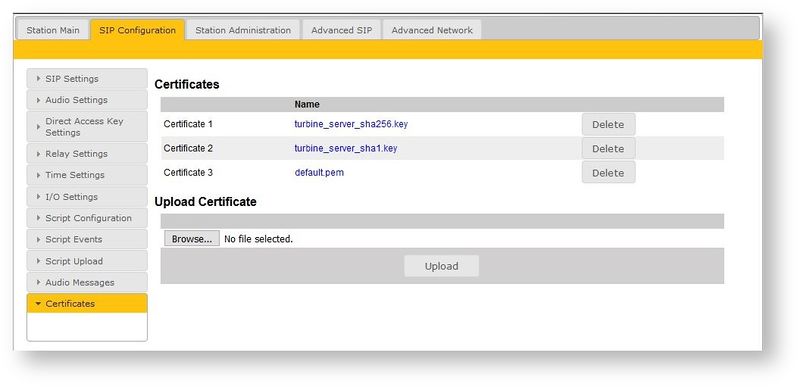Image resolution: width=800 pixels, height=387 pixels.
Task: Click the 'Certificate 3' row label
Action: click(188, 172)
